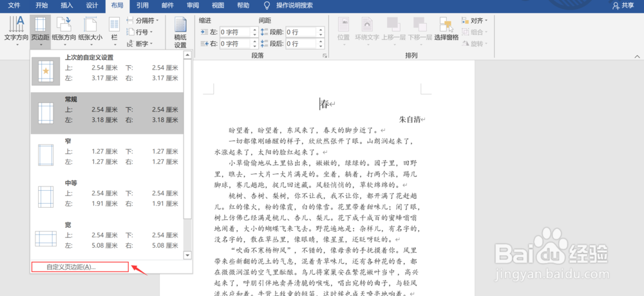Image resolution: width=644 pixels, height=296 pixels.
Task: Click the lightbulb search icon
Action: 267,5
